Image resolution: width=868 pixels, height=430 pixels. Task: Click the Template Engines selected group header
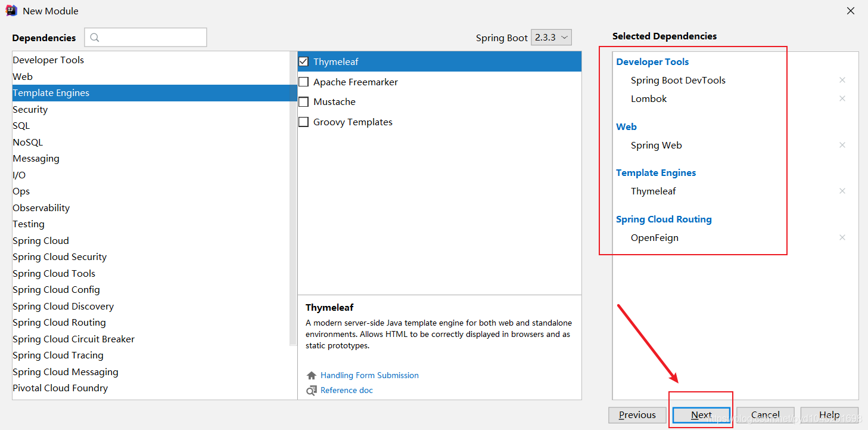pyautogui.click(x=656, y=172)
